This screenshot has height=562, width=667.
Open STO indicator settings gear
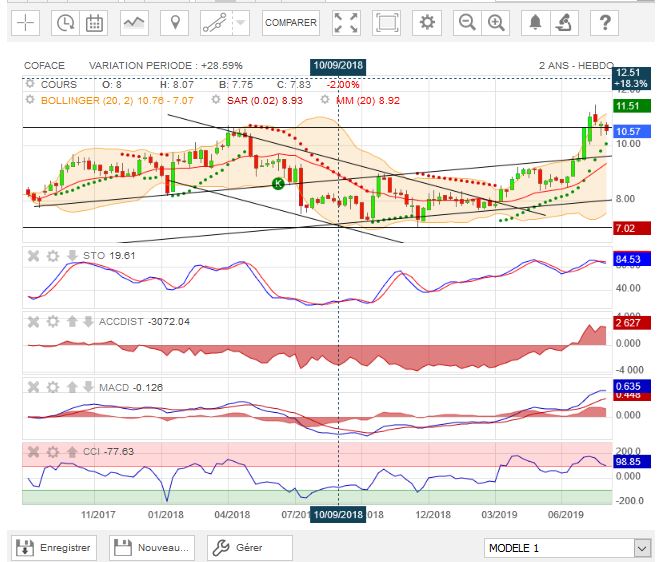coord(53,256)
